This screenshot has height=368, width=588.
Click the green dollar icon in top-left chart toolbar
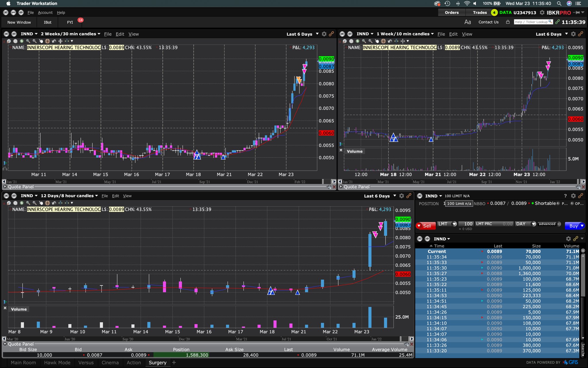pyautogui.click(x=22, y=41)
